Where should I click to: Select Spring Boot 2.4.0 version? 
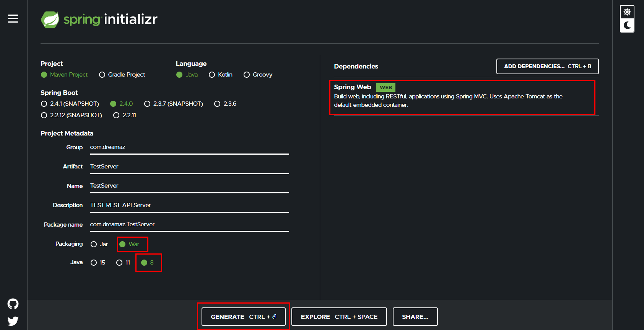(x=121, y=104)
